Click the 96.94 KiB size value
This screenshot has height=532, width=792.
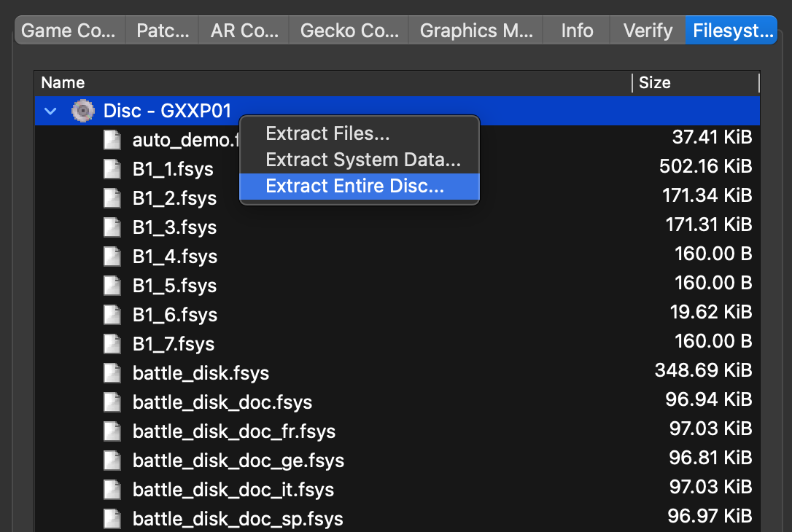click(x=709, y=399)
